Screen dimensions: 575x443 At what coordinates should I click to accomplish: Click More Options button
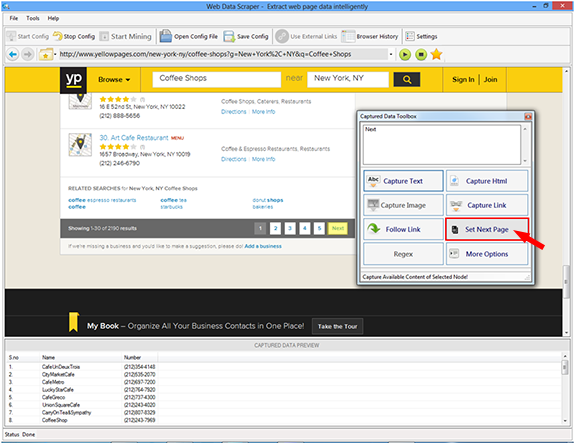click(487, 254)
